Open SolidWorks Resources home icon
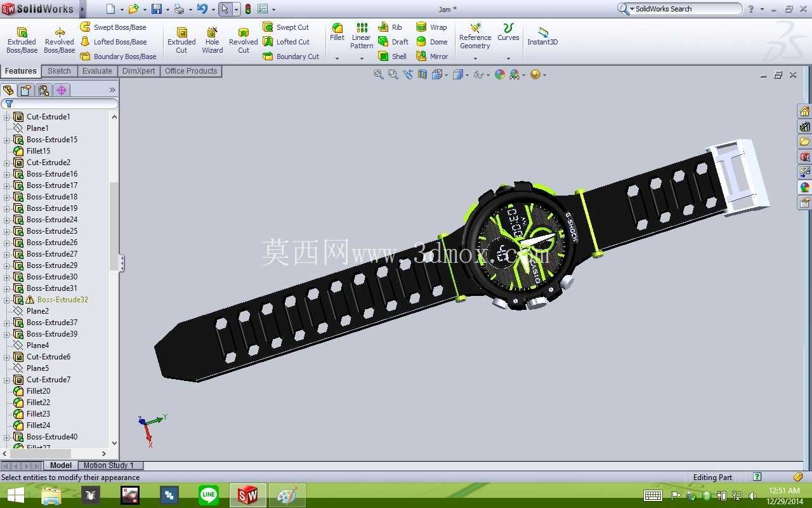The width and height of the screenshot is (812, 508). pyautogui.click(x=804, y=111)
